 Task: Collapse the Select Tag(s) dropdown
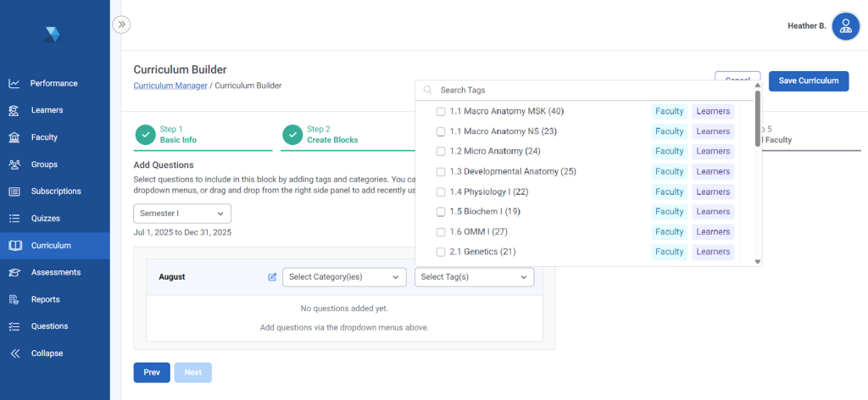(474, 277)
